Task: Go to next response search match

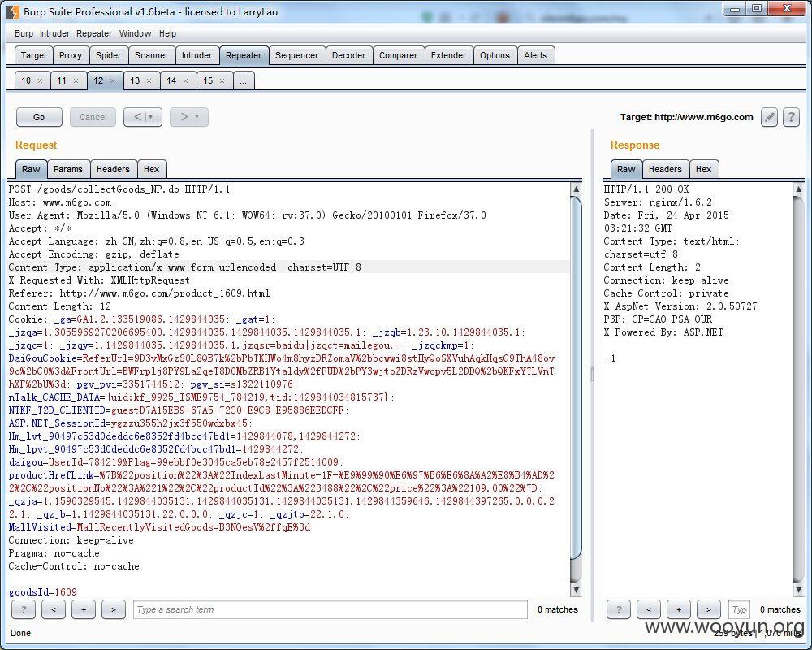Action: (708, 609)
